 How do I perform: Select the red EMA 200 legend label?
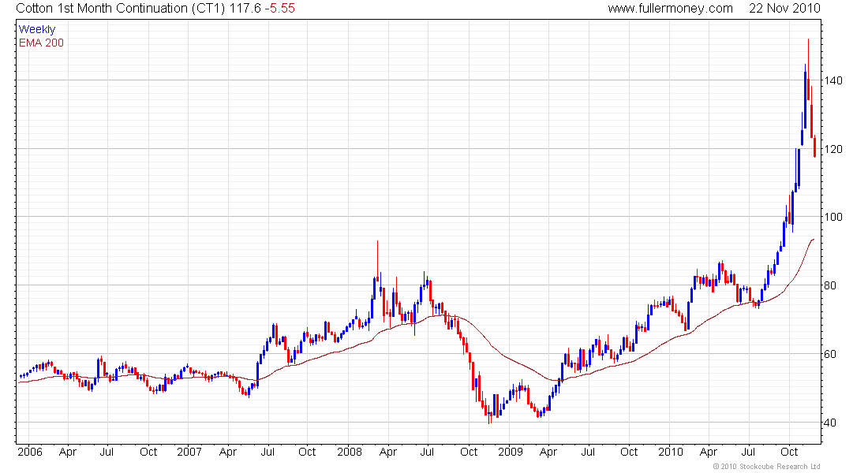pos(41,43)
